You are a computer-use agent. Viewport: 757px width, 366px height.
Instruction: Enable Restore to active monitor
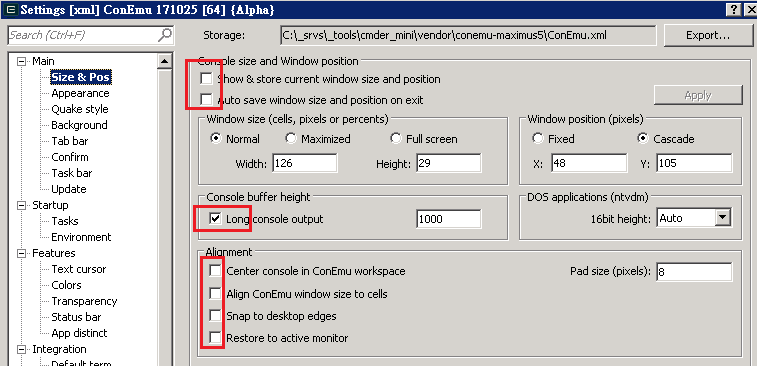215,338
